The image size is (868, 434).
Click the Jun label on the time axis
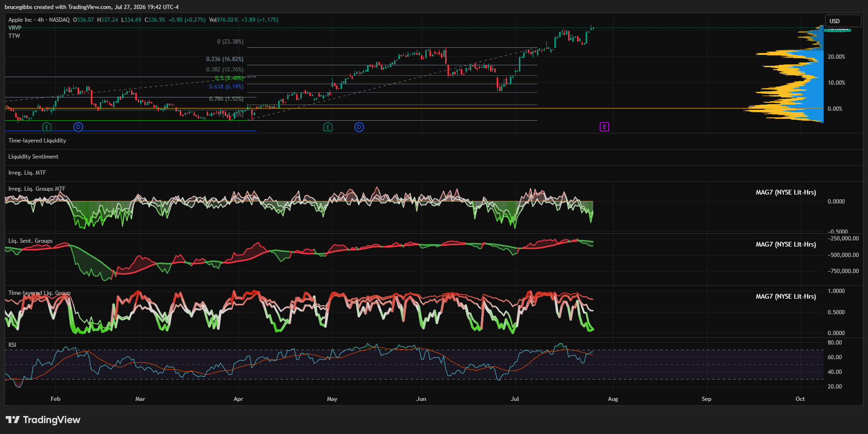tap(421, 399)
